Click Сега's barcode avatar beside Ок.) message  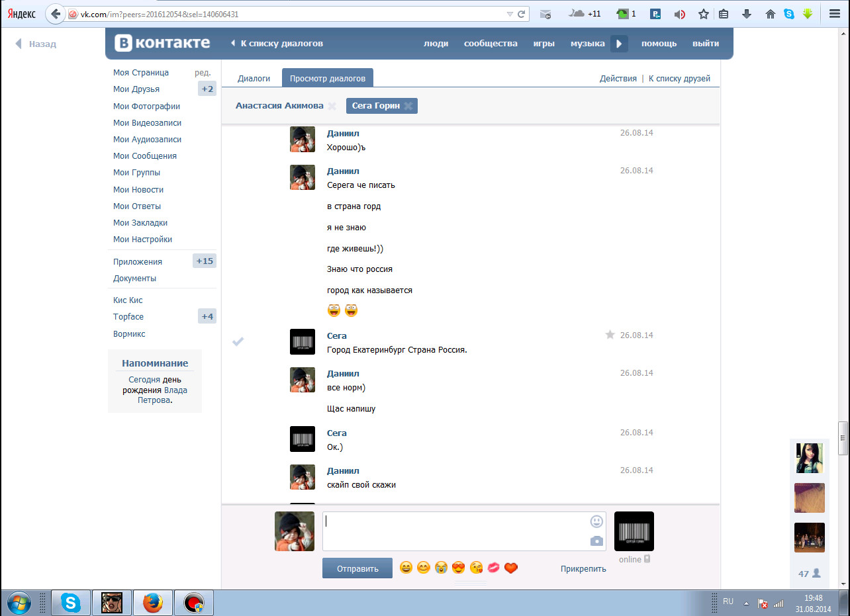click(x=303, y=439)
